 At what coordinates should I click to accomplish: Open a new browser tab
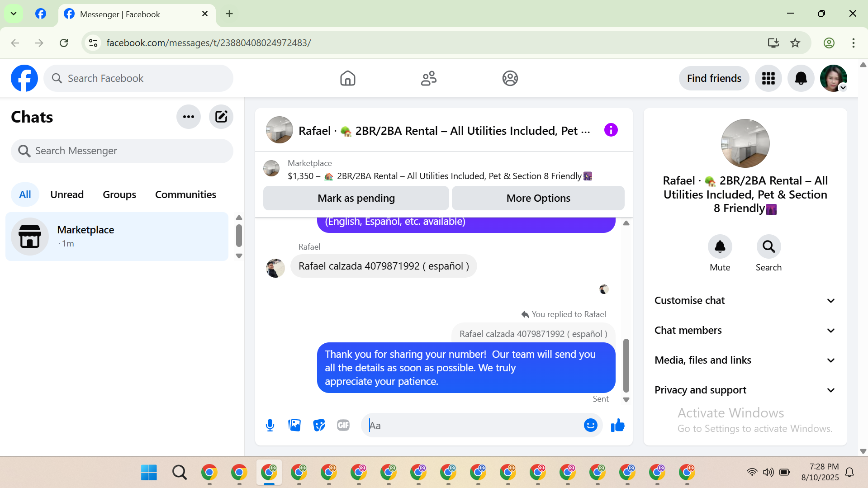[229, 14]
